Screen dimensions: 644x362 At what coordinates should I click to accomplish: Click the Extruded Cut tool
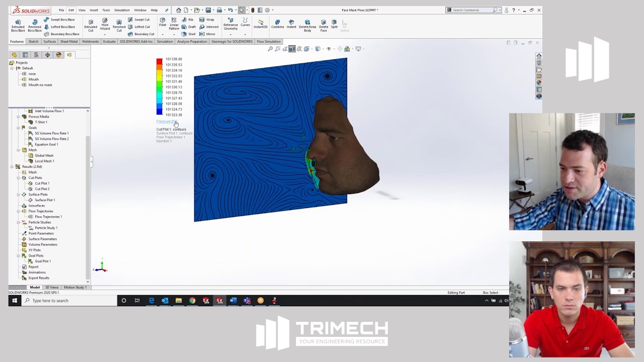(x=91, y=26)
